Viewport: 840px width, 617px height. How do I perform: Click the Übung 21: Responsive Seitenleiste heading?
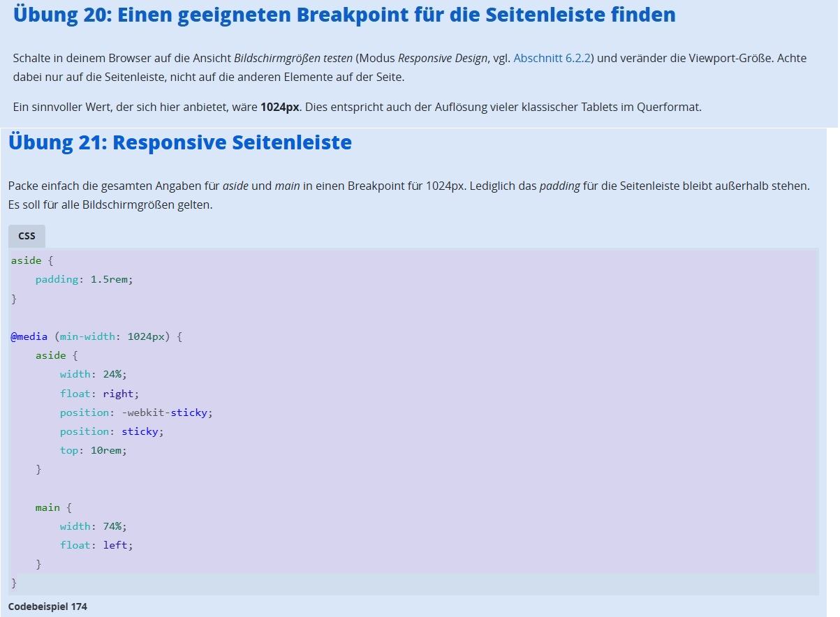[179, 142]
